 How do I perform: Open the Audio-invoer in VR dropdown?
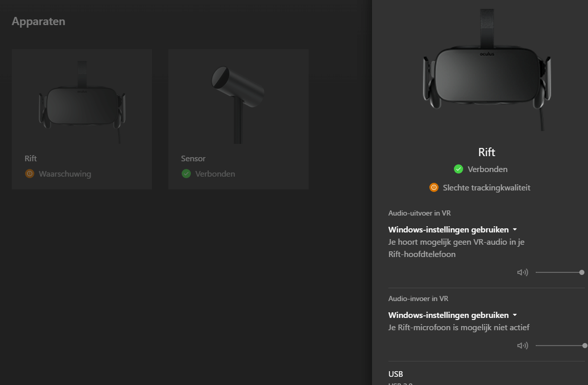pyautogui.click(x=452, y=315)
